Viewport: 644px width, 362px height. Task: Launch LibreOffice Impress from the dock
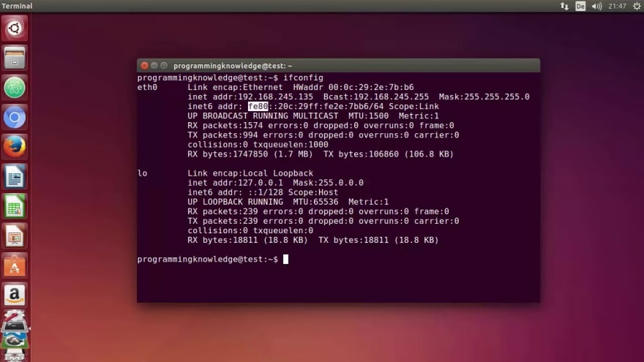point(15,236)
